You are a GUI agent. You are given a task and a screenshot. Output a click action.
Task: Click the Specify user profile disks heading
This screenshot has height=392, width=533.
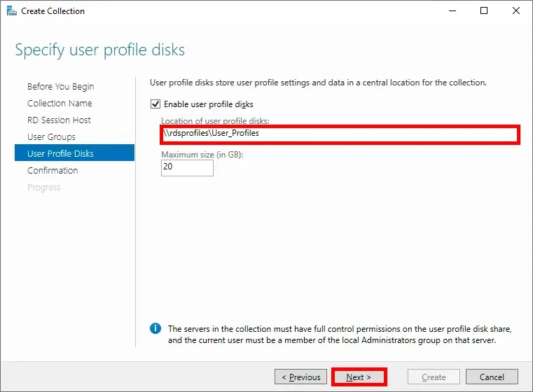click(100, 50)
